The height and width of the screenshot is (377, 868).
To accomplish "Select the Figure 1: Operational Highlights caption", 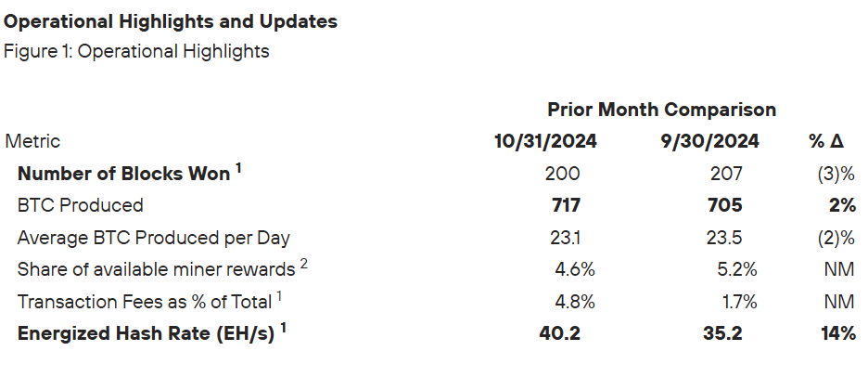I will (x=136, y=52).
